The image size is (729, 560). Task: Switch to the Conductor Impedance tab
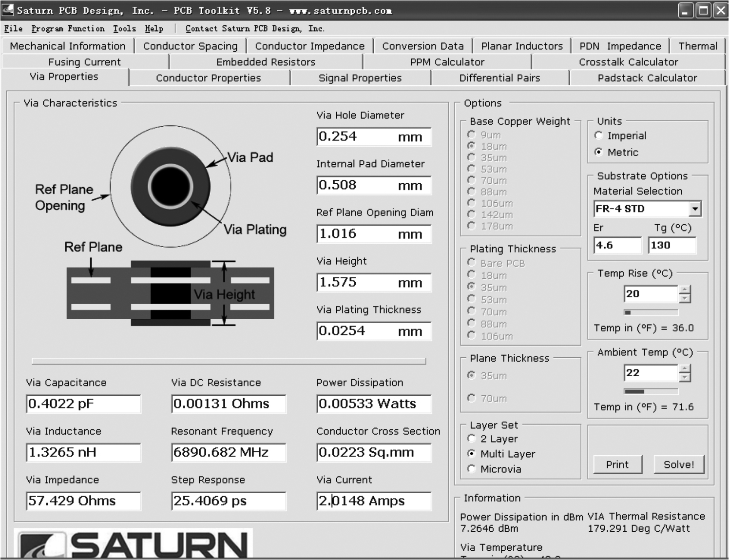point(309,46)
